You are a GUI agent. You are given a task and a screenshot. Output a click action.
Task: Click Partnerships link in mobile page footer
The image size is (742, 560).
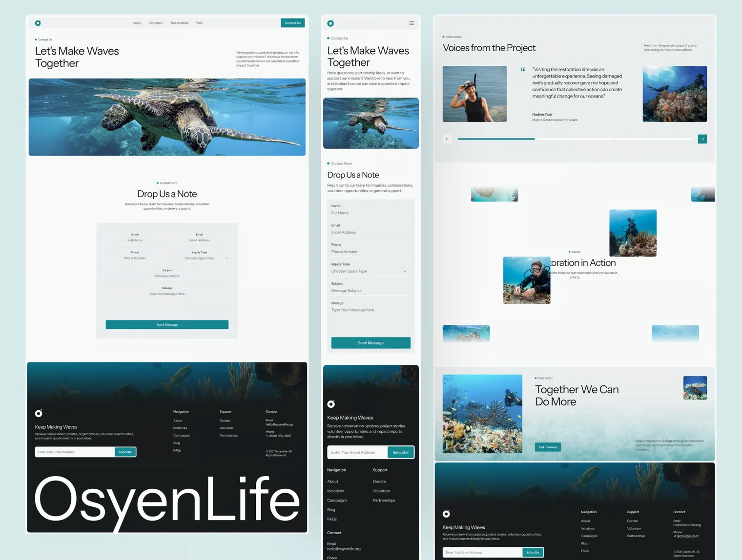384,500
